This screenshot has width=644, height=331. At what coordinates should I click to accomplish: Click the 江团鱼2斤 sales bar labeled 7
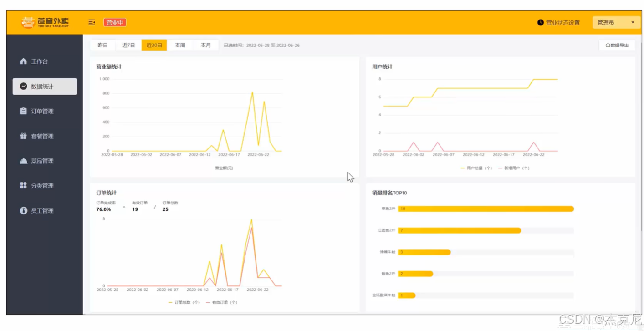coord(460,230)
